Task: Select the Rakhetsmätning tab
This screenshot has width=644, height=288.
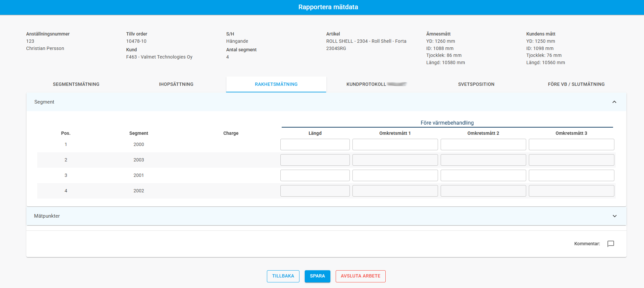Action: (276, 84)
